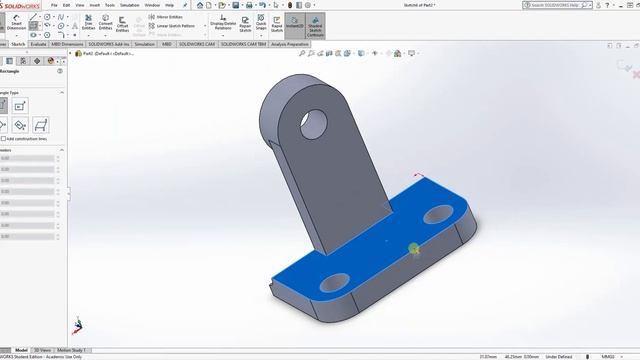Image resolution: width=640 pixels, height=360 pixels.
Task: Click the Rebuild traffic light icon
Action: [290, 5]
